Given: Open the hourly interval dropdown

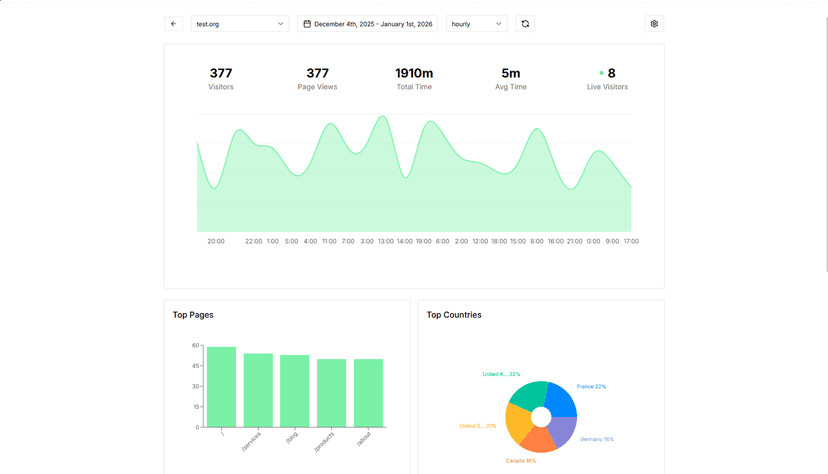Looking at the screenshot, I should [x=476, y=24].
